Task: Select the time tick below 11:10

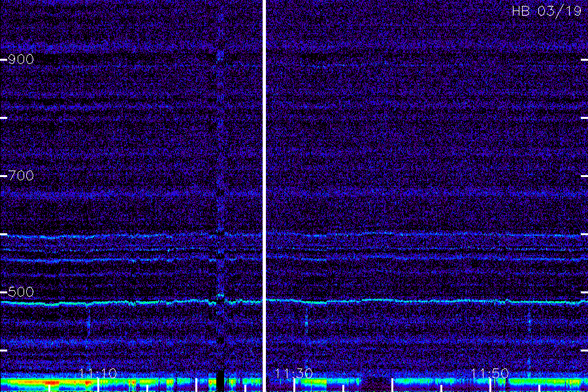Action: [x=98, y=385]
